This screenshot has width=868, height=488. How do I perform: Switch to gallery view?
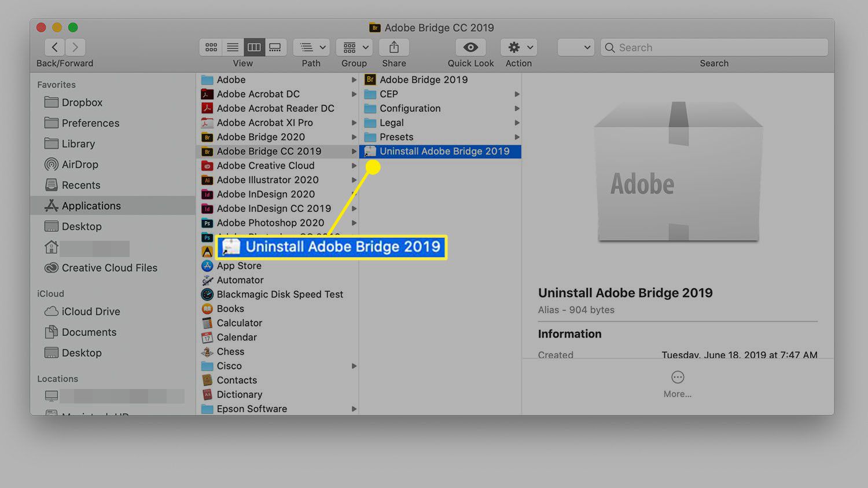tap(275, 47)
